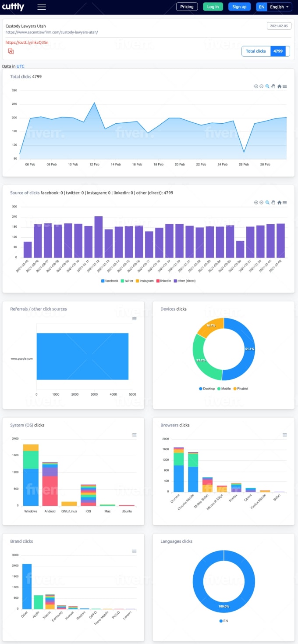The height and width of the screenshot is (644, 298).
Task: Toggle the Mobile segment in Devices legend
Action: (x=223, y=389)
